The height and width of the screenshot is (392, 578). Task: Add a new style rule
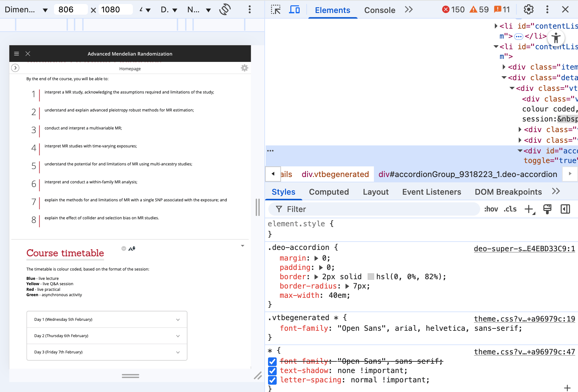[x=529, y=209]
